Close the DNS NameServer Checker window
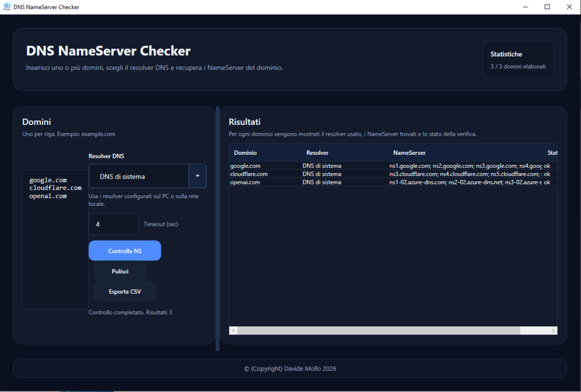 click(x=569, y=7)
